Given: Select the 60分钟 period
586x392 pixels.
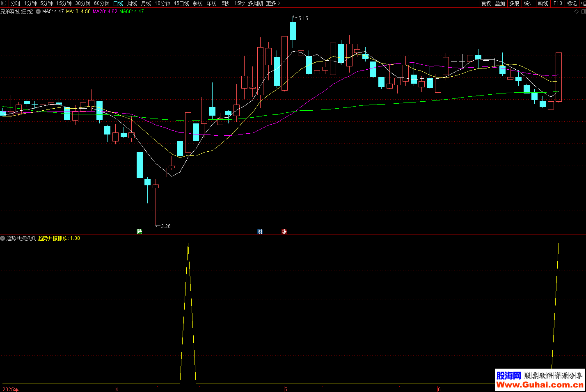Looking at the screenshot, I should pyautogui.click(x=101, y=3).
